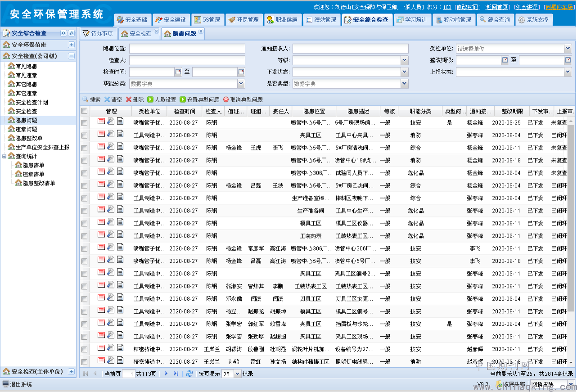The image size is (577, 392).
Task: Click the grid scrollbar down arrow
Action: pyautogui.click(x=571, y=363)
